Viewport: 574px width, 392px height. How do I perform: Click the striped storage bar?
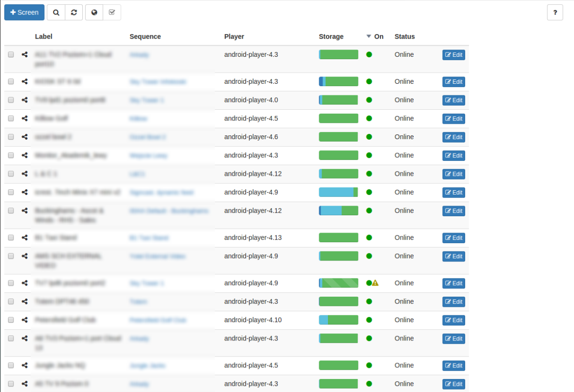click(x=339, y=283)
